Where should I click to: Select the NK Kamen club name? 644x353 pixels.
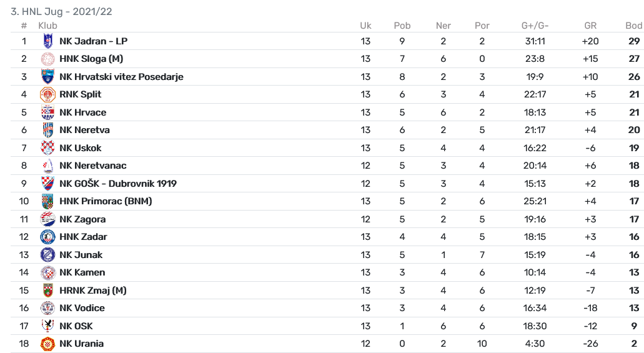click(82, 272)
